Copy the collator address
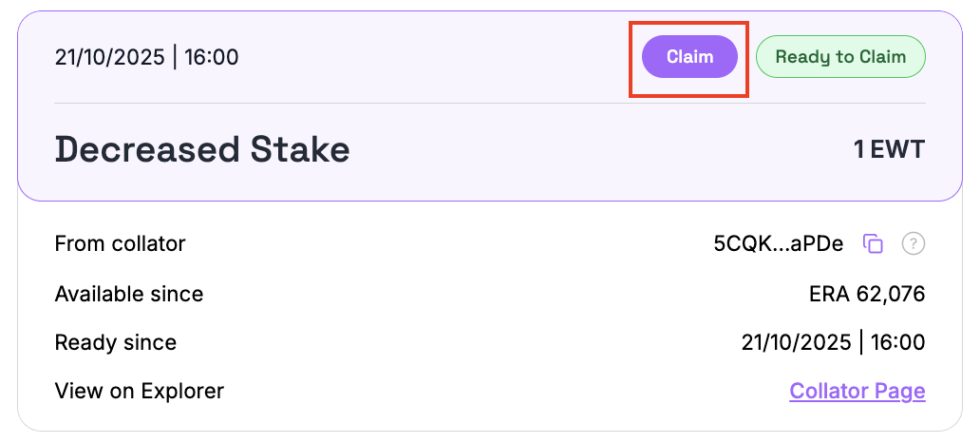Image resolution: width=980 pixels, height=443 pixels. [x=873, y=243]
